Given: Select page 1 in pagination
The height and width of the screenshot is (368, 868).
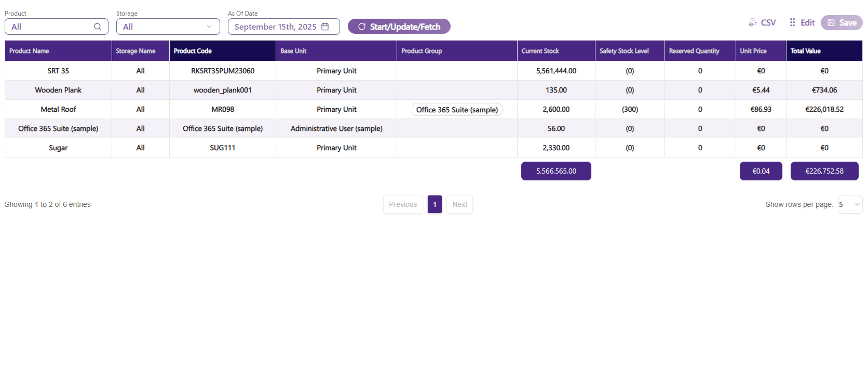Looking at the screenshot, I should point(435,204).
